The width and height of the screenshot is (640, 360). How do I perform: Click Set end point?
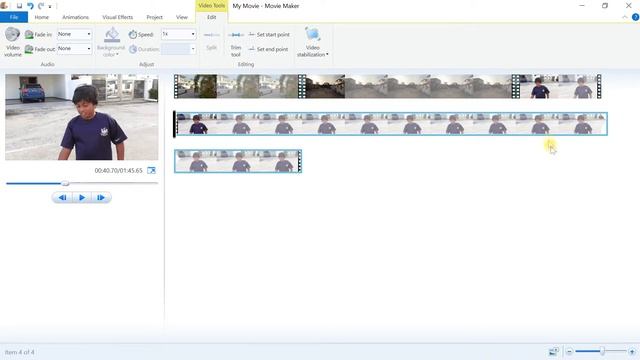[268, 49]
